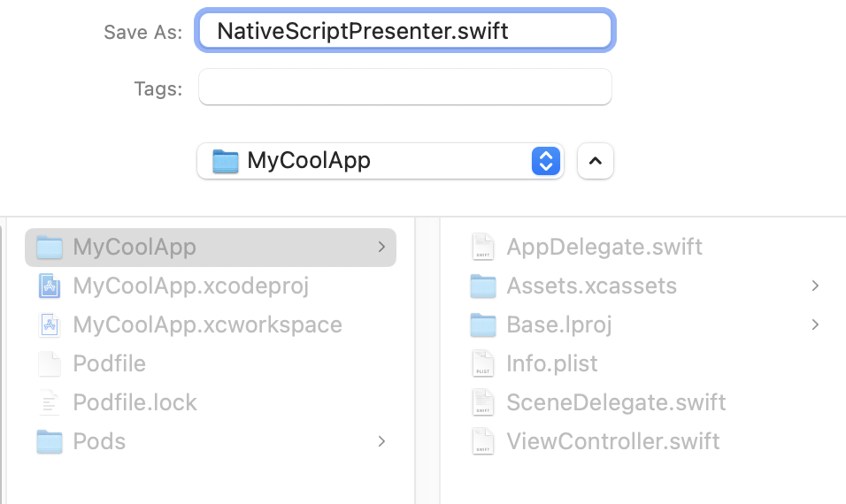Select SceneDelegate.swift in the right column
Screen dimensions: 846x504
tap(616, 402)
